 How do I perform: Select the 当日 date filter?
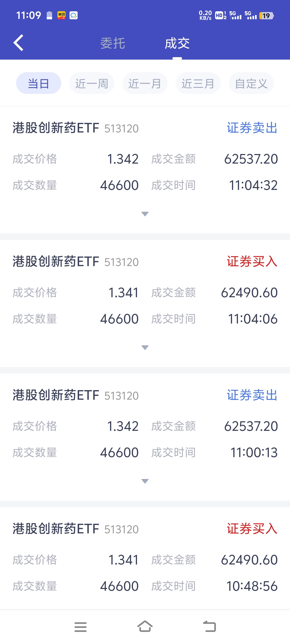(x=39, y=83)
